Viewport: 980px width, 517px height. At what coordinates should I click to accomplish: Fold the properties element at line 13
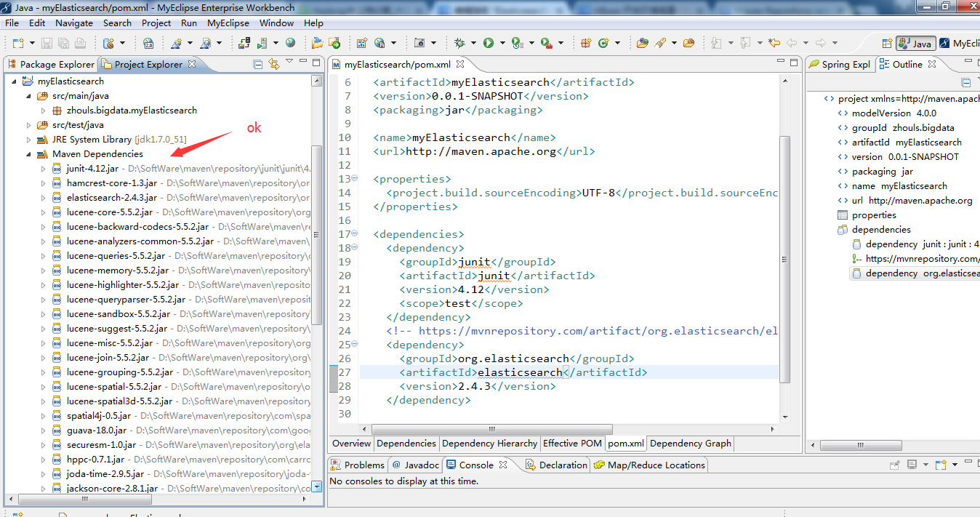coord(355,179)
